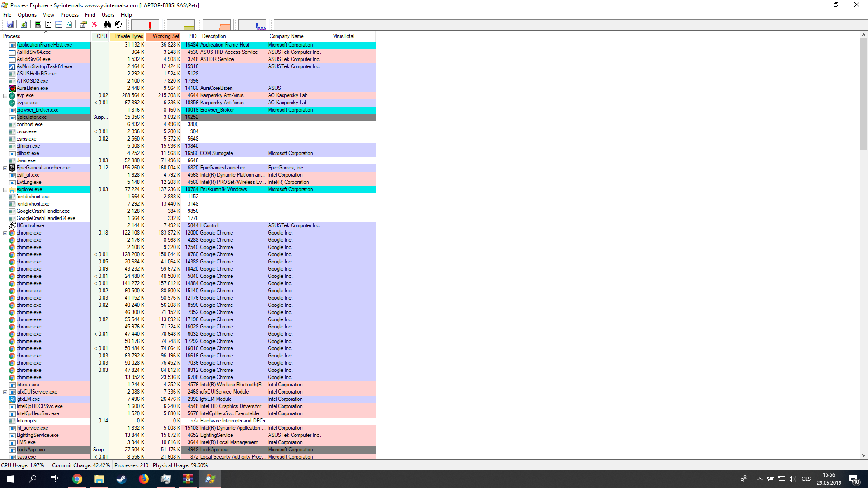Select the AuraListen.exe process row
Image resolution: width=868 pixels, height=488 pixels.
(188, 89)
